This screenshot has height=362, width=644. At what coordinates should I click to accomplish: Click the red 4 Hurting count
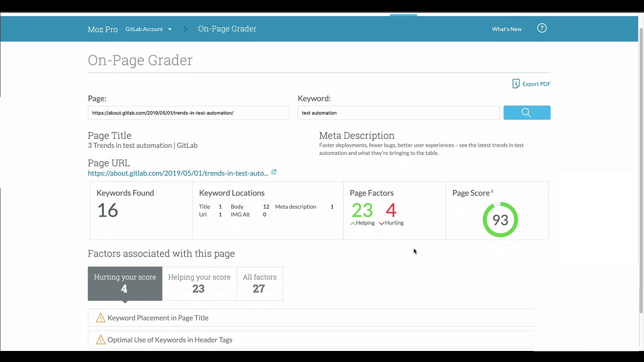(391, 210)
